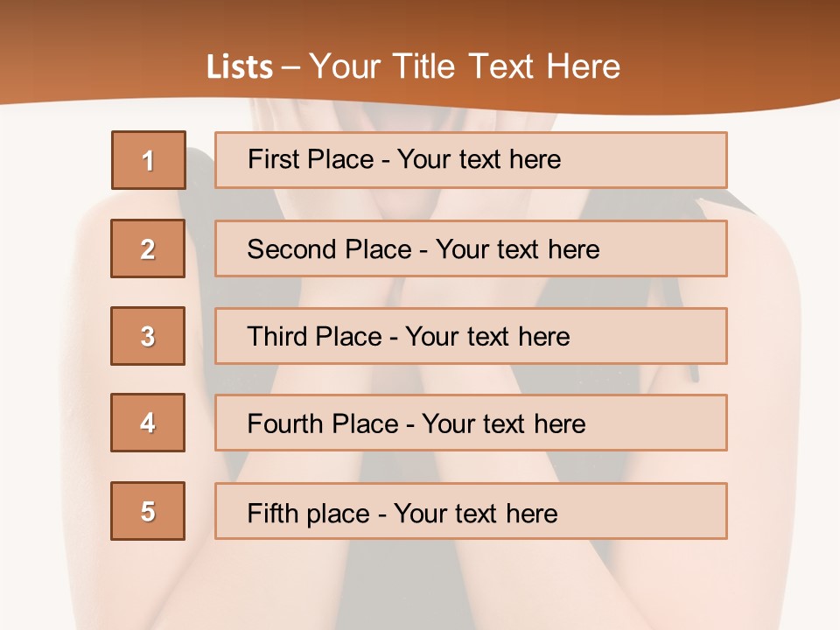Click the Fourth Place text bar

click(471, 423)
